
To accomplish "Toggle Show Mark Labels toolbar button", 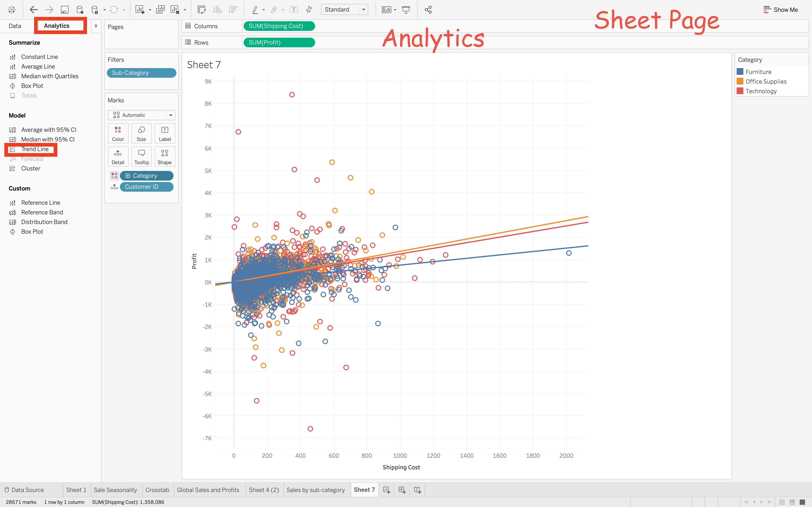I will (294, 10).
